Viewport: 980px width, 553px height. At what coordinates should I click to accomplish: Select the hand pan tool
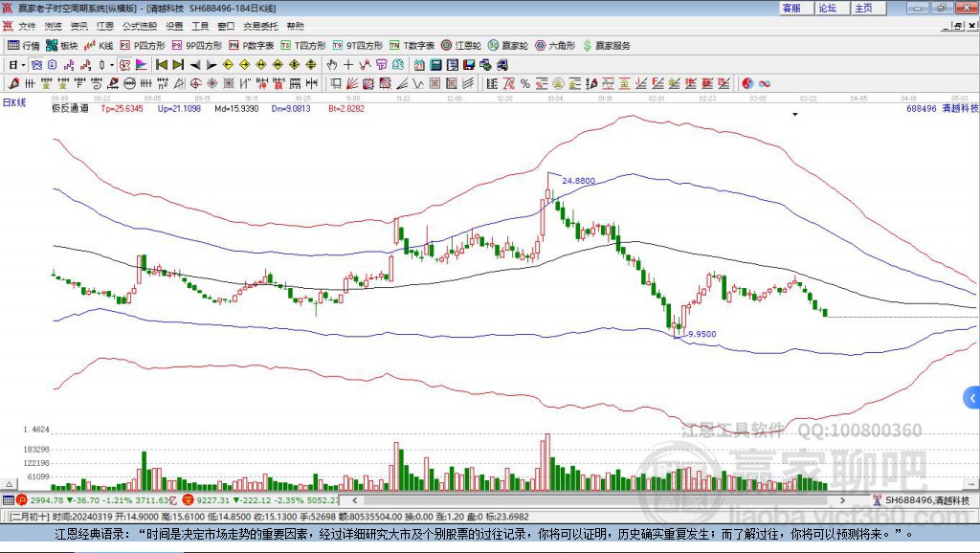[x=332, y=65]
